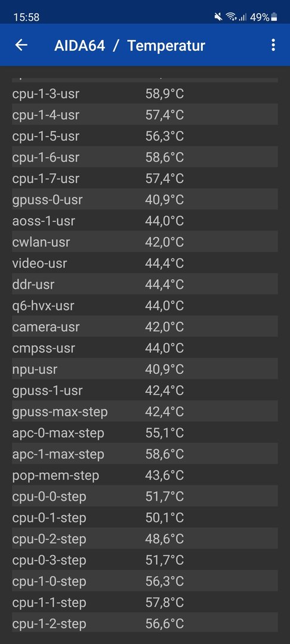290x644 pixels.
Task: Tap the cwlan-usr temperature entry
Action: pos(144,242)
